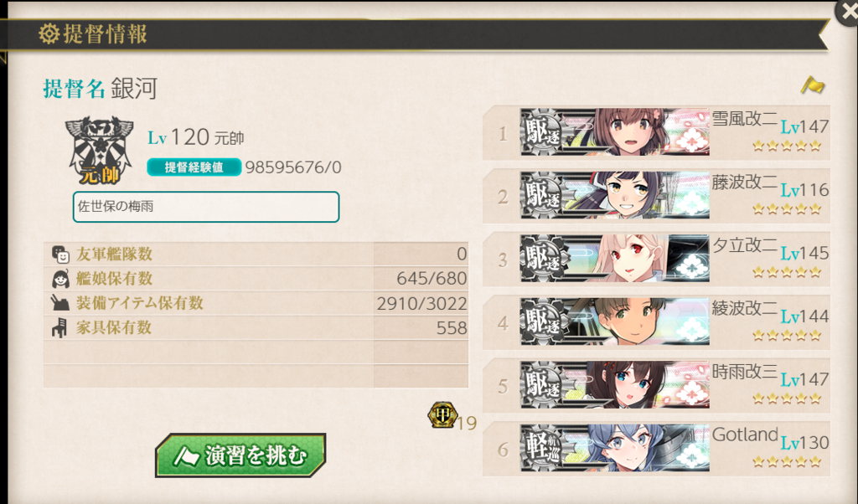The image size is (858, 504).
Task: Click the 艦娘保有数 ship girl icon
Action: coord(60,279)
